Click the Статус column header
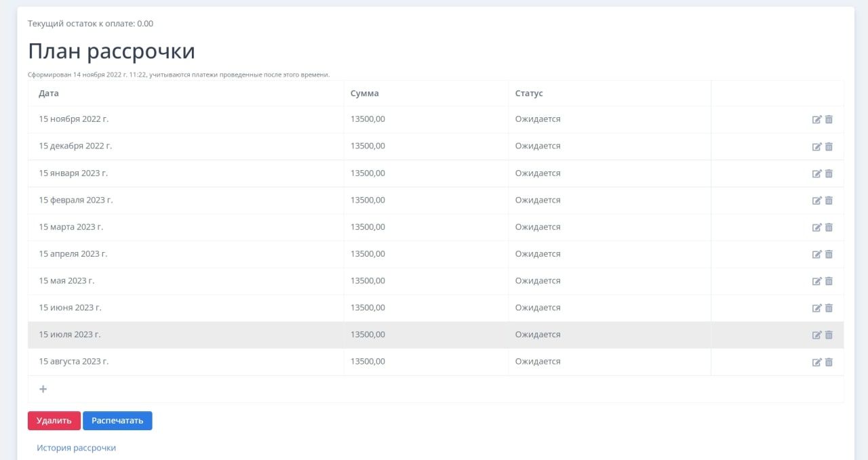Viewport: 868px width, 460px height. pyautogui.click(x=529, y=93)
